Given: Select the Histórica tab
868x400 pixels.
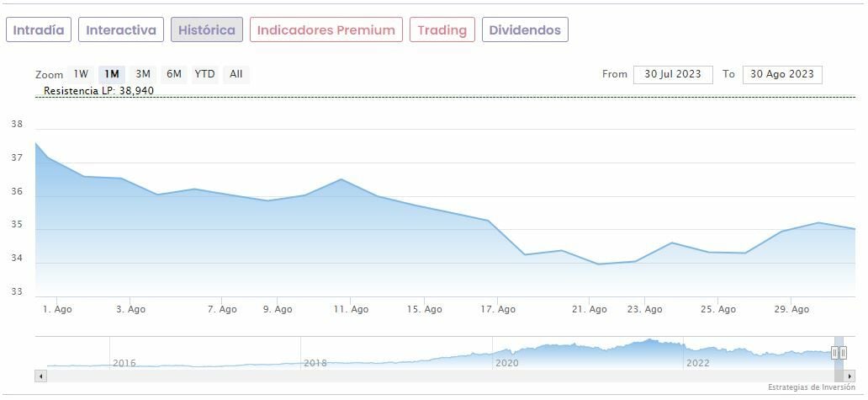Looking at the screenshot, I should pyautogui.click(x=207, y=30).
